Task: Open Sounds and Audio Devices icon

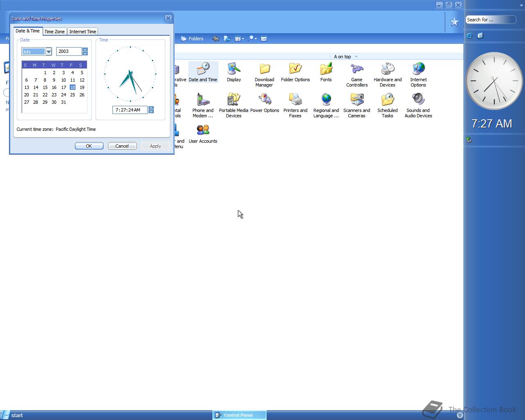Action: 418,105
